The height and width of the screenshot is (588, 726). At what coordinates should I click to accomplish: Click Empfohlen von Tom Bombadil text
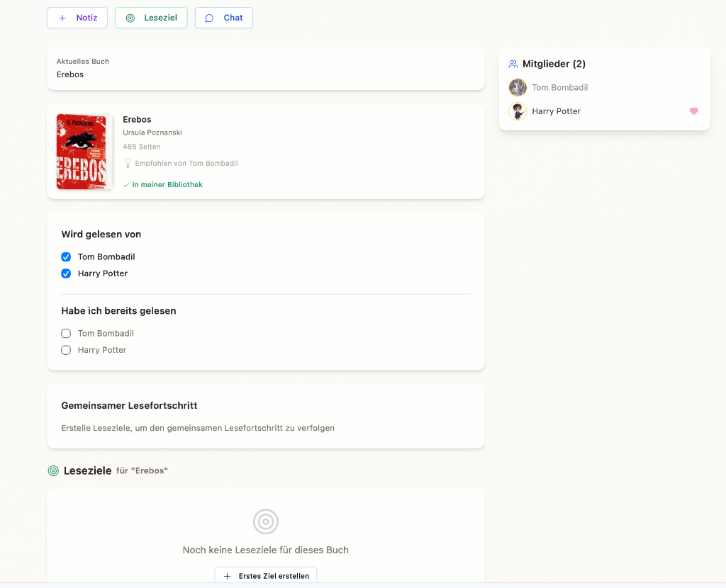click(x=186, y=164)
